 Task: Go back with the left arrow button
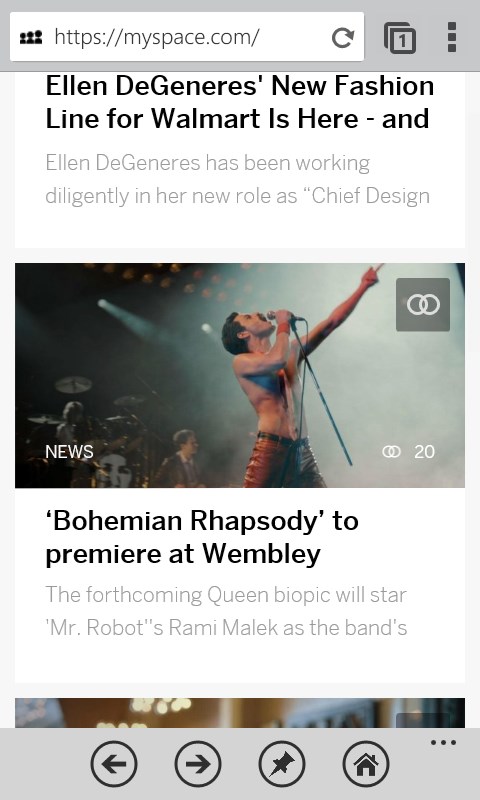click(x=114, y=764)
